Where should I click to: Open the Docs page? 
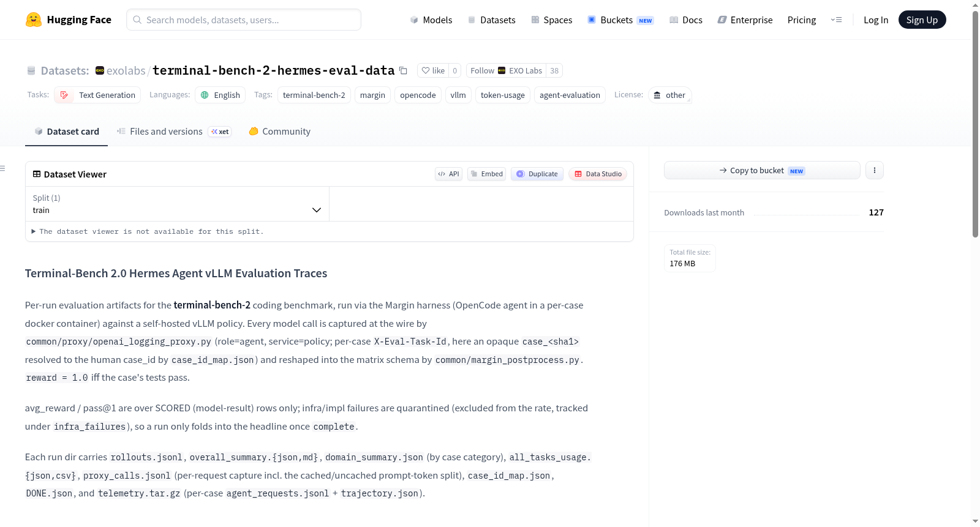(x=685, y=20)
